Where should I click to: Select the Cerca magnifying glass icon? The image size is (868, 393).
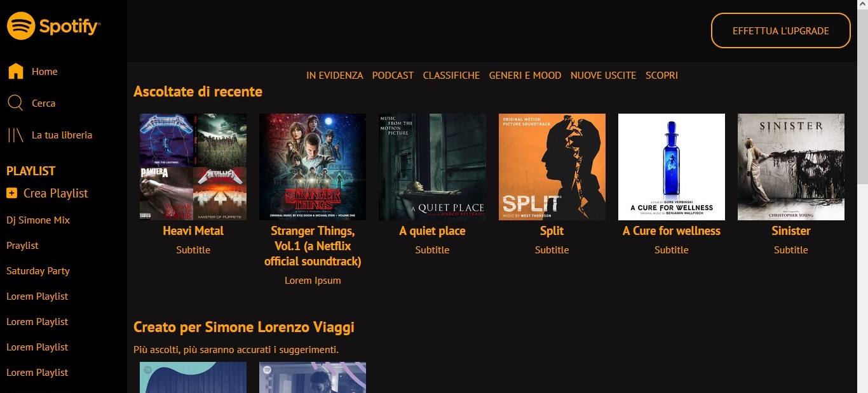click(15, 103)
